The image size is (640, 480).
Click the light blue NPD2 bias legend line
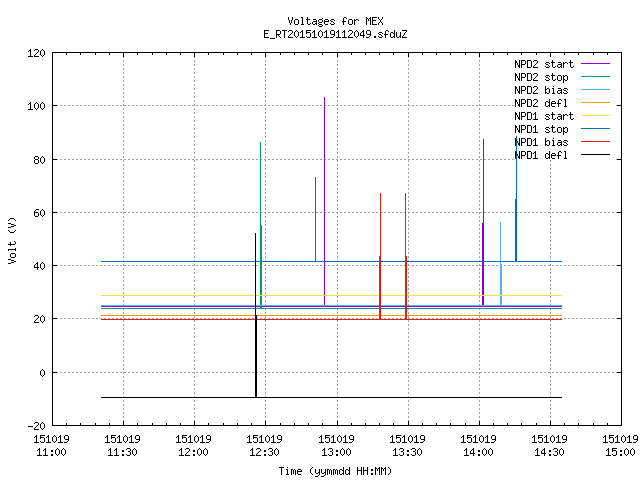click(x=595, y=90)
